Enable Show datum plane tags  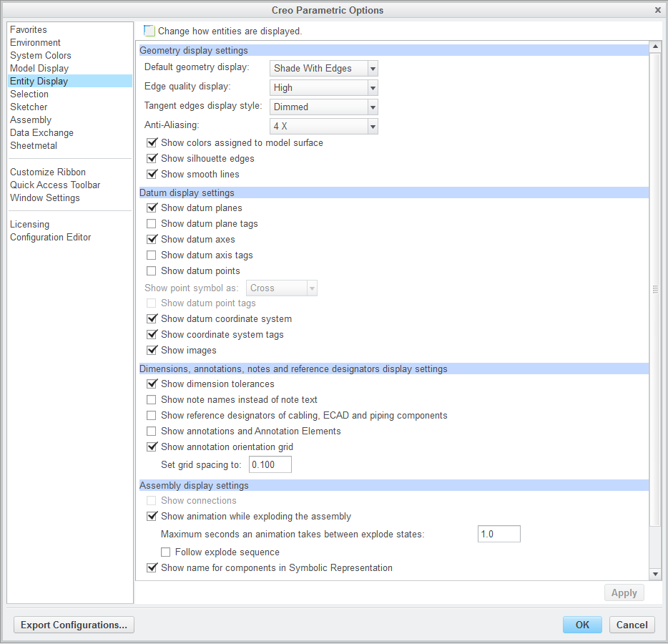point(151,224)
